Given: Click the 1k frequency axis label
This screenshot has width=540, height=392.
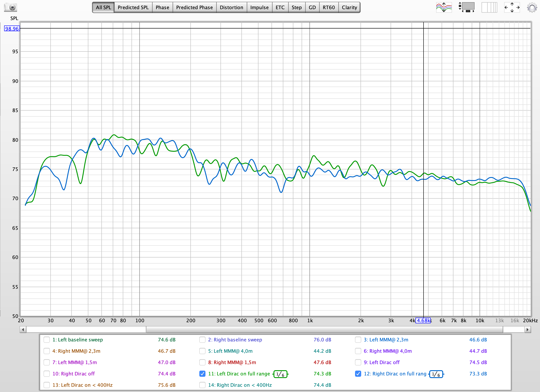Looking at the screenshot, I should point(310,320).
